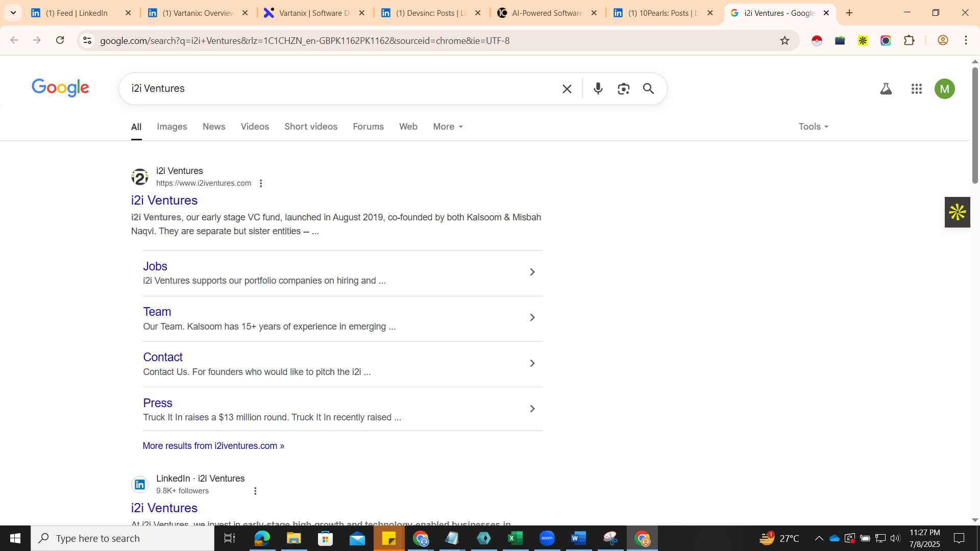Open Search Labs flask icon

[886, 89]
